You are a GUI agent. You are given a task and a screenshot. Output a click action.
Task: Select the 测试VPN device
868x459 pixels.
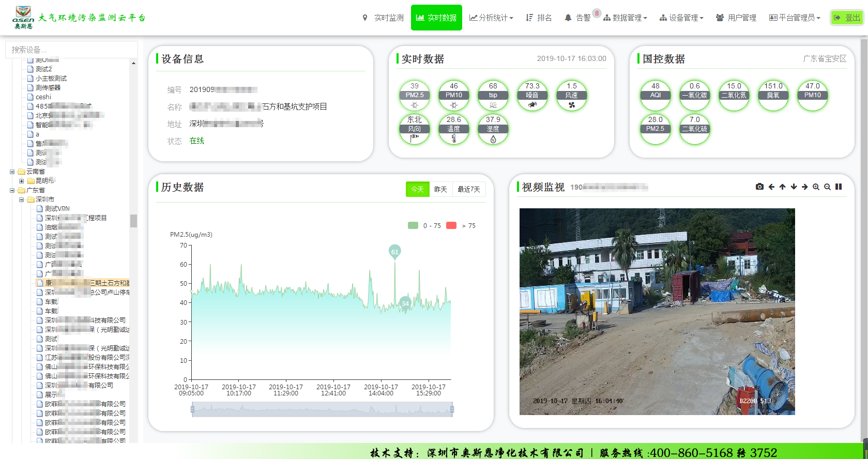pyautogui.click(x=57, y=209)
